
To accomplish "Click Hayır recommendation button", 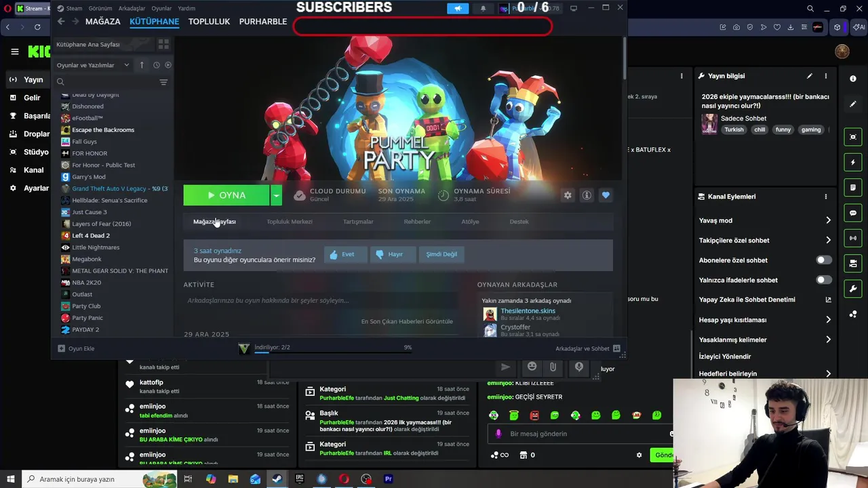I will 393,254.
